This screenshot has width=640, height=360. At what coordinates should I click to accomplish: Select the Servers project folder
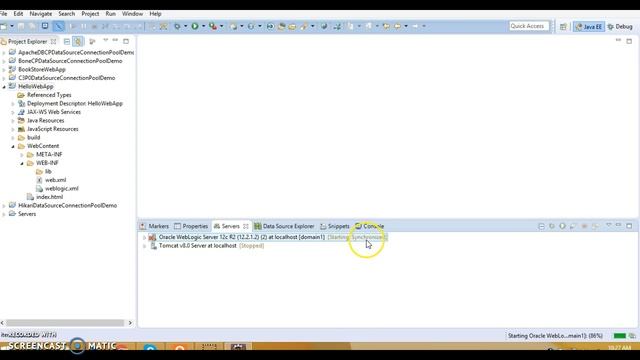point(27,214)
